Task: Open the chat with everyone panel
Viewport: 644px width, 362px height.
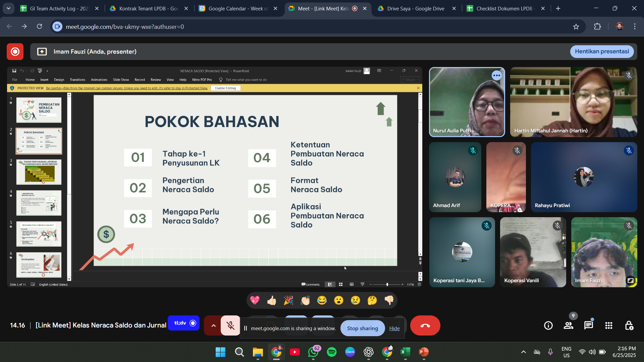Action: (x=589, y=325)
